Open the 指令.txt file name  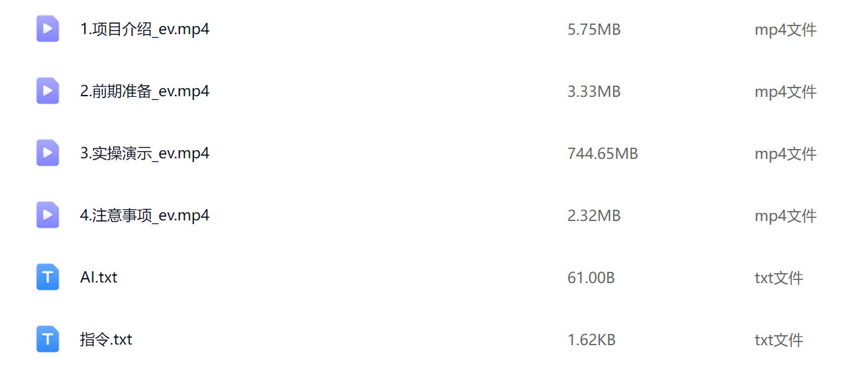(106, 340)
